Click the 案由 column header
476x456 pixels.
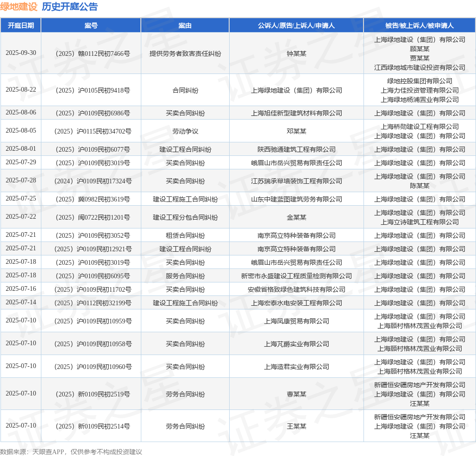click(185, 26)
